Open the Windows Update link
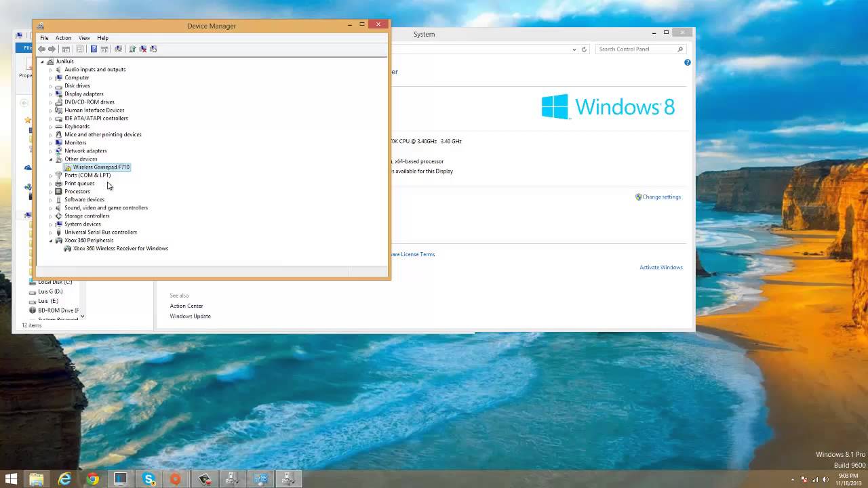The width and height of the screenshot is (868, 488). coord(190,316)
